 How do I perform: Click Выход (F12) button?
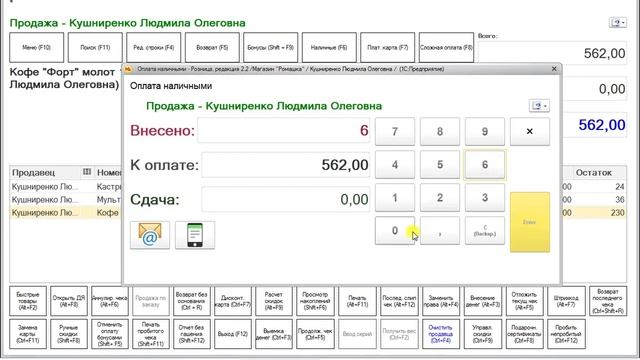coord(233,334)
